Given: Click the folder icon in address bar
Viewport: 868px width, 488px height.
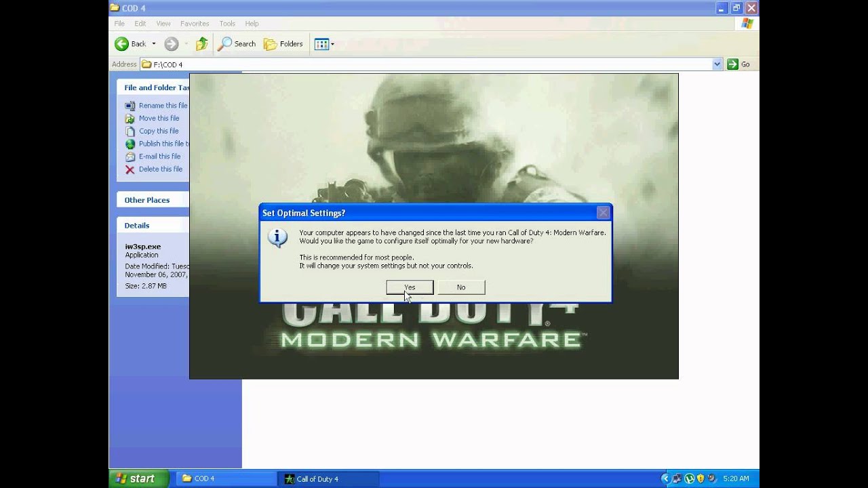Looking at the screenshot, I should pos(146,64).
